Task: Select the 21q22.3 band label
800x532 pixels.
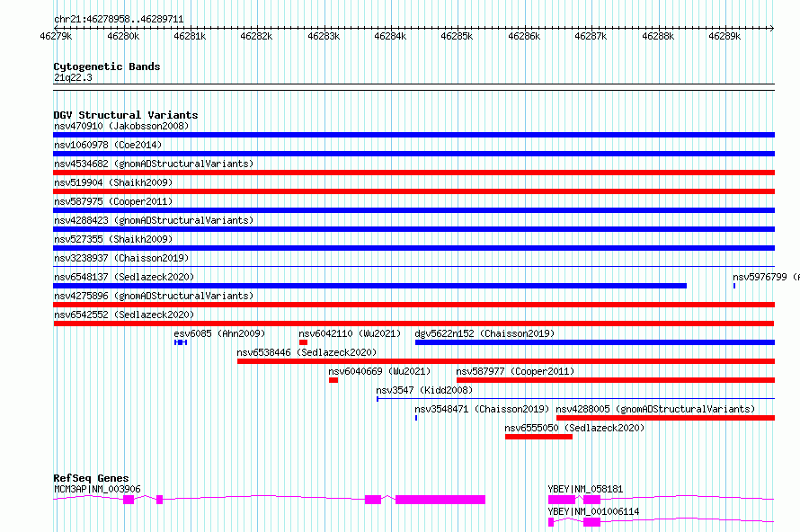Action: (73, 77)
